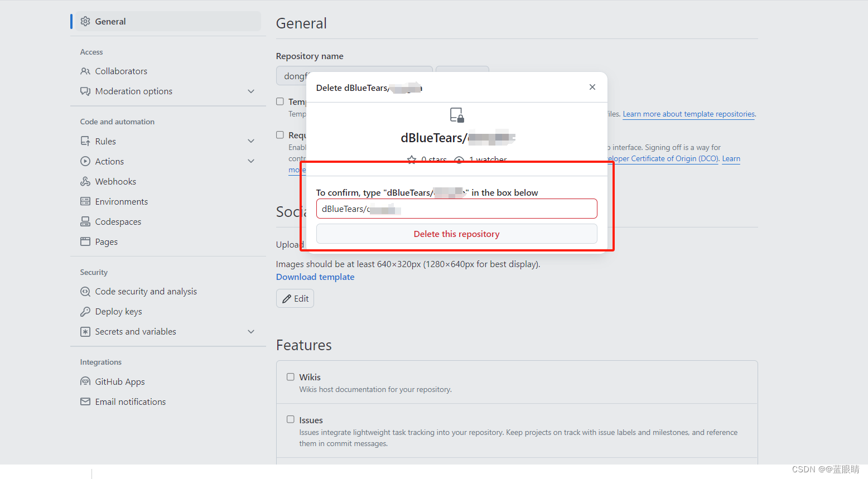Viewport: 868px width, 479px height.
Task: Click the Code security shield icon
Action: pos(85,291)
